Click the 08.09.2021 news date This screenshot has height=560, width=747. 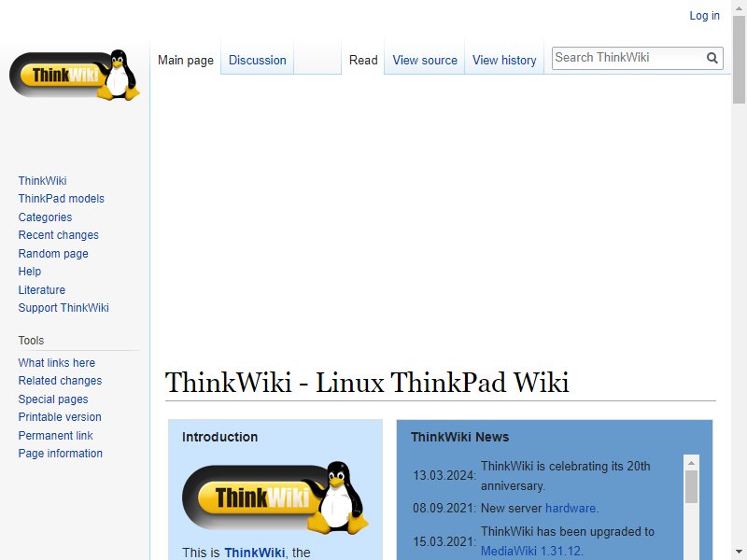444,509
